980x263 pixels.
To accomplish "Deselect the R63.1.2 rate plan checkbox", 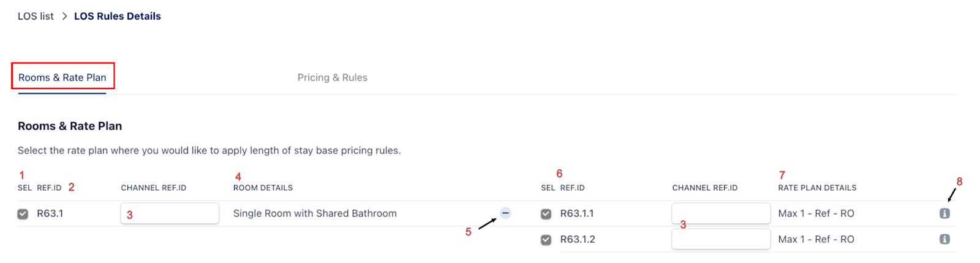I will 546,240.
